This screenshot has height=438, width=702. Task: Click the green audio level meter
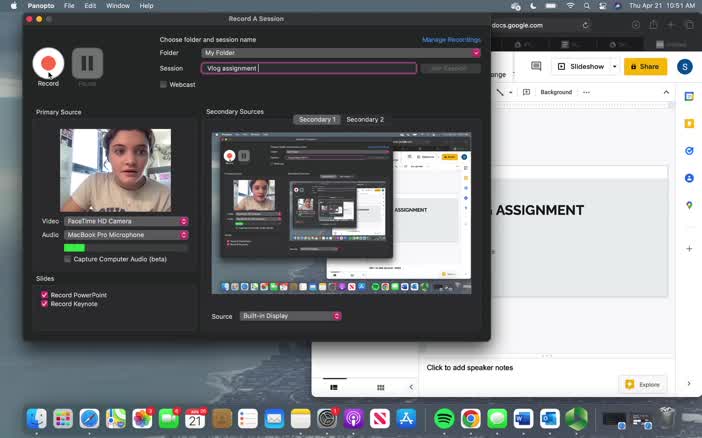pyautogui.click(x=126, y=248)
